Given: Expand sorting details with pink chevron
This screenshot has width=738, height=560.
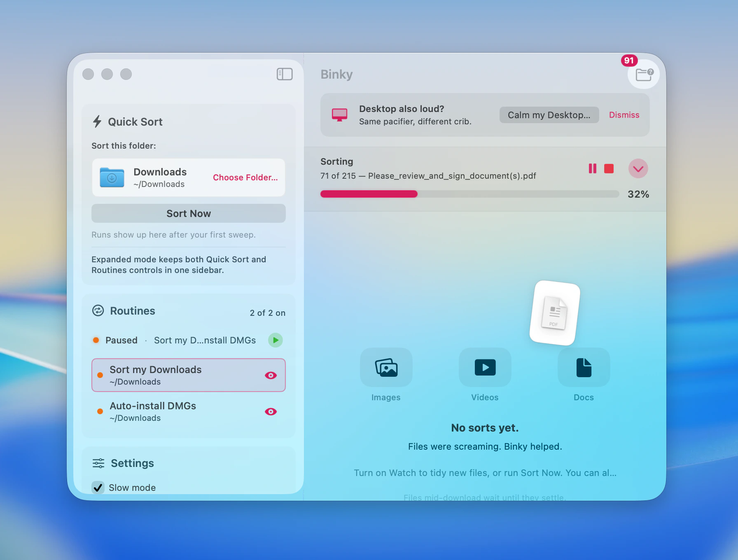Looking at the screenshot, I should pos(638,168).
